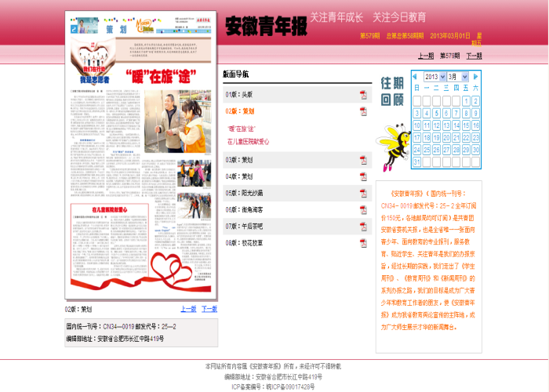Click the PDF icon for 07版 午后茶吧
Screen dimensions: 549x392
[363, 226]
